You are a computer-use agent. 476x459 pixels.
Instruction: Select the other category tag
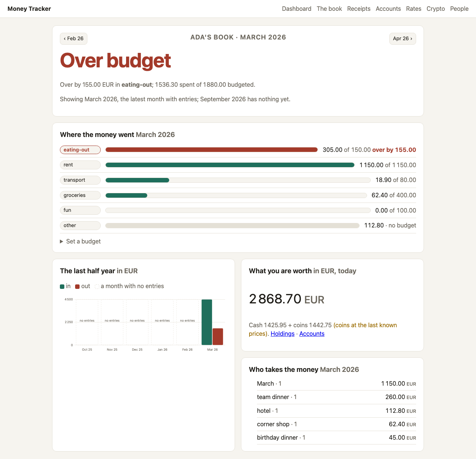pyautogui.click(x=80, y=226)
